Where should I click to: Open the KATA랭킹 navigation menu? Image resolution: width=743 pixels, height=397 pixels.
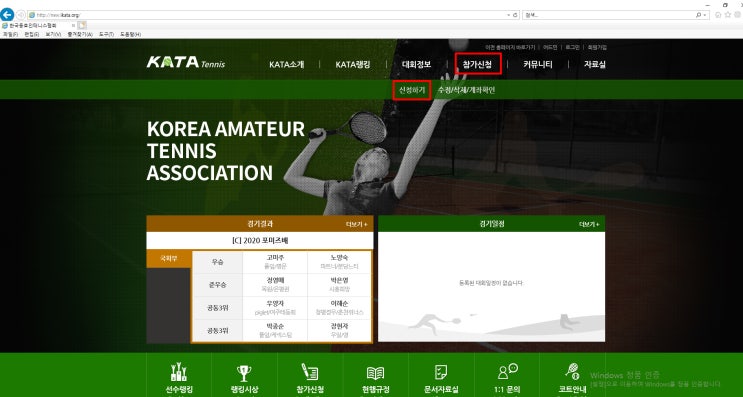(353, 64)
